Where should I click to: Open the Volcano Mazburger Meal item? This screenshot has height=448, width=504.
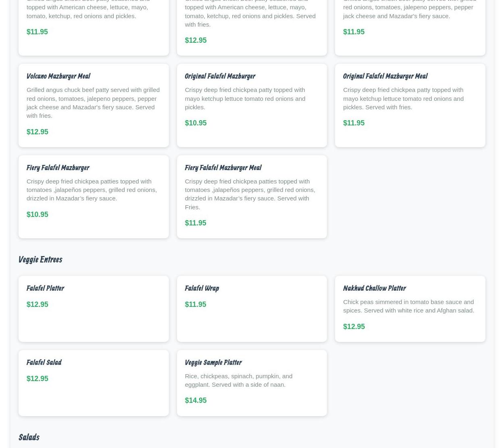pos(58,76)
